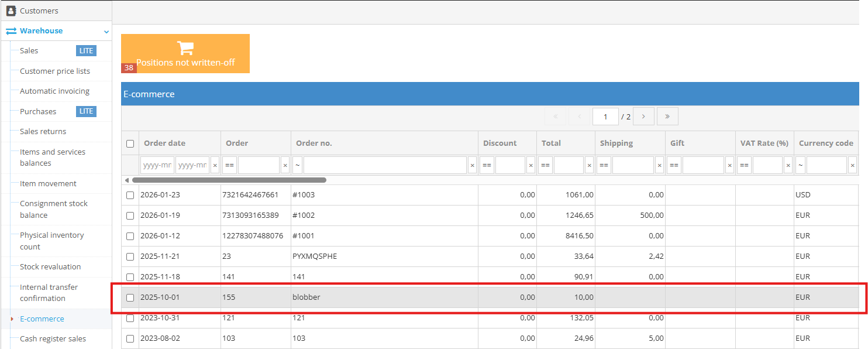The image size is (868, 349).
Task: Open the Item movement link
Action: pyautogui.click(x=47, y=183)
